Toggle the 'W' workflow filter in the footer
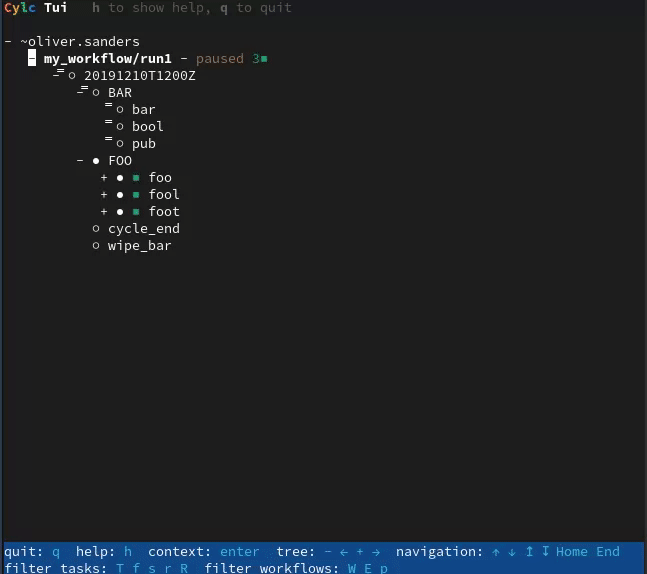 click(352, 568)
